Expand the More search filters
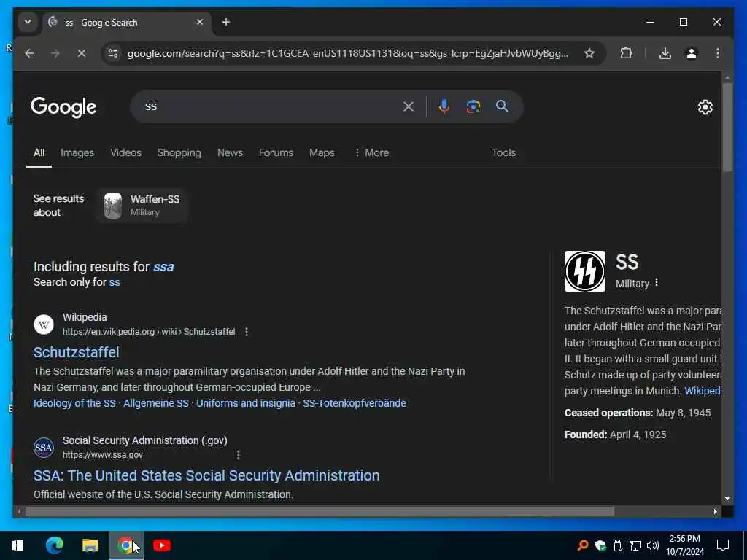The height and width of the screenshot is (560, 747). [x=371, y=153]
